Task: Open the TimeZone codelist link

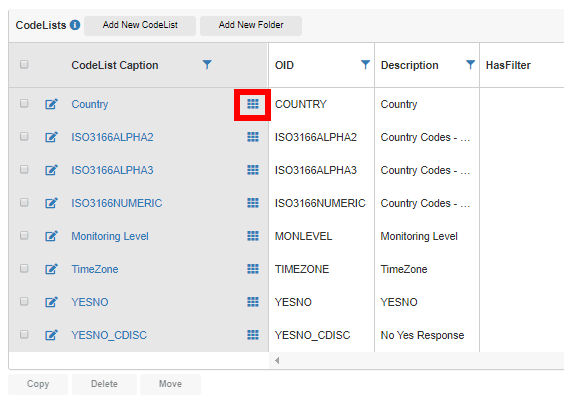Action: click(95, 269)
